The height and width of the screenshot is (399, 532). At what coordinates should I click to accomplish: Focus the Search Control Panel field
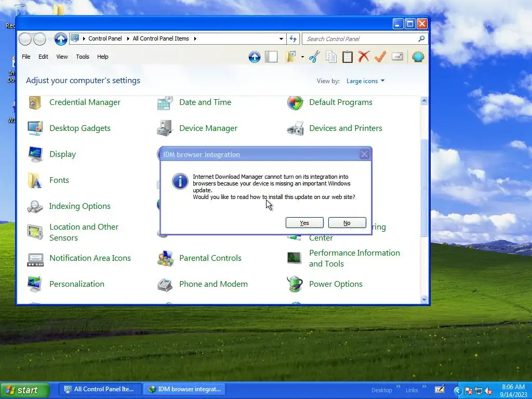(x=362, y=38)
